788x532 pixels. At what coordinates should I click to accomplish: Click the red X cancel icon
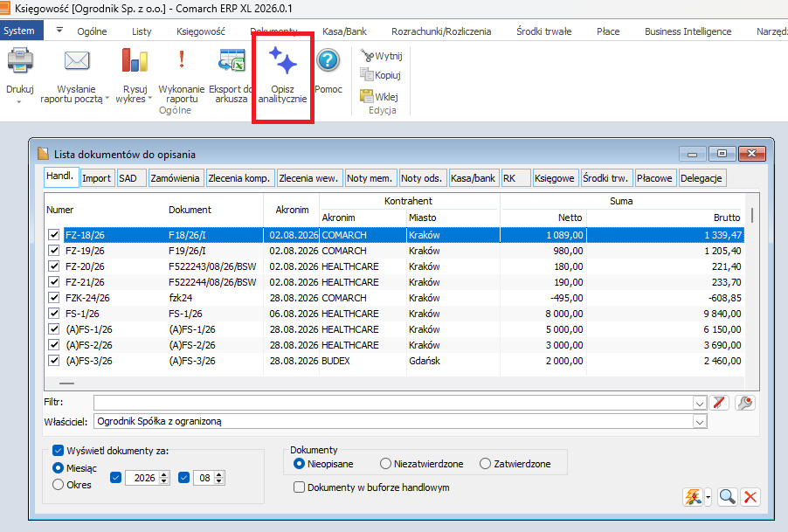click(x=750, y=497)
